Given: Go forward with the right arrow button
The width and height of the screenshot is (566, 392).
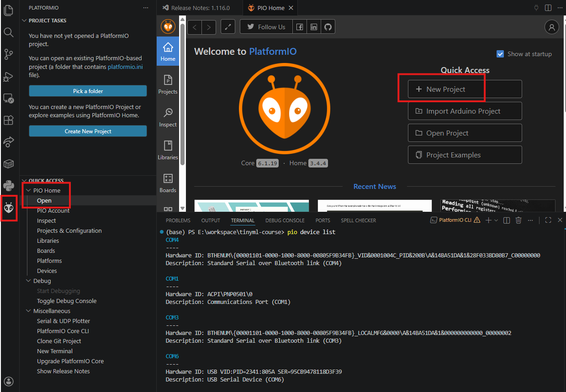Looking at the screenshot, I should click(x=209, y=27).
